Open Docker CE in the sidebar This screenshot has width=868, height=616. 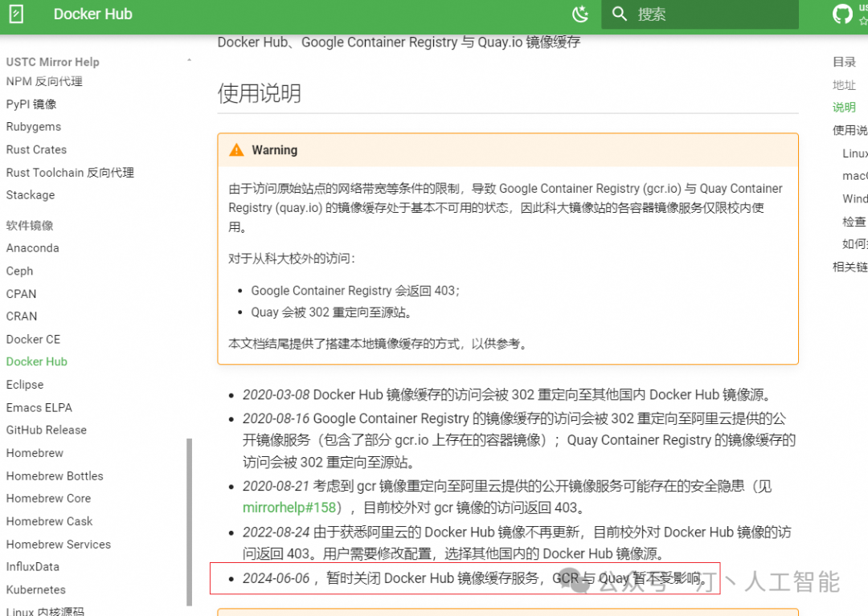(x=33, y=339)
